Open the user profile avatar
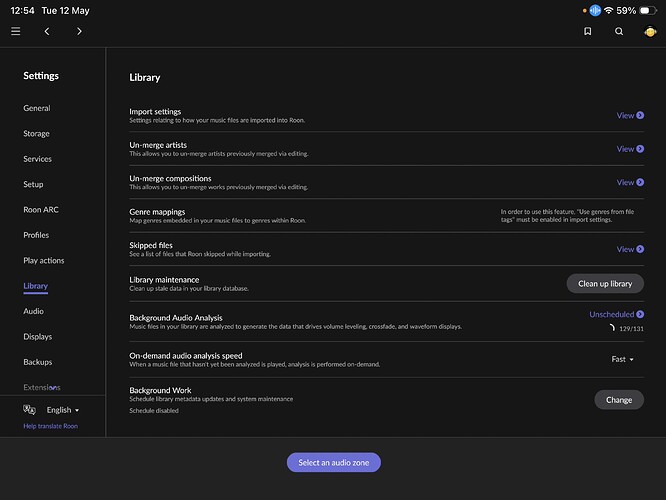Screen dimensions: 666x500 (x=650, y=31)
